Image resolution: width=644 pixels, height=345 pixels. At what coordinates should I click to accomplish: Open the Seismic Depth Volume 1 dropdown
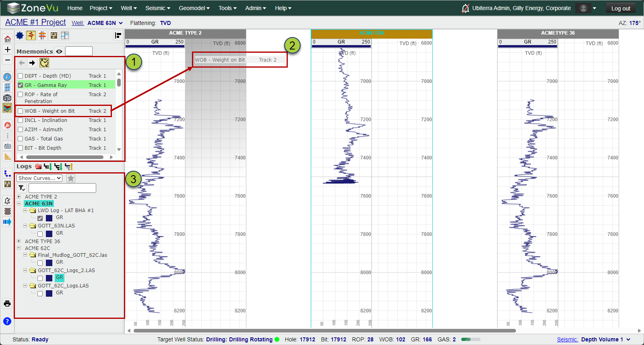606,339
